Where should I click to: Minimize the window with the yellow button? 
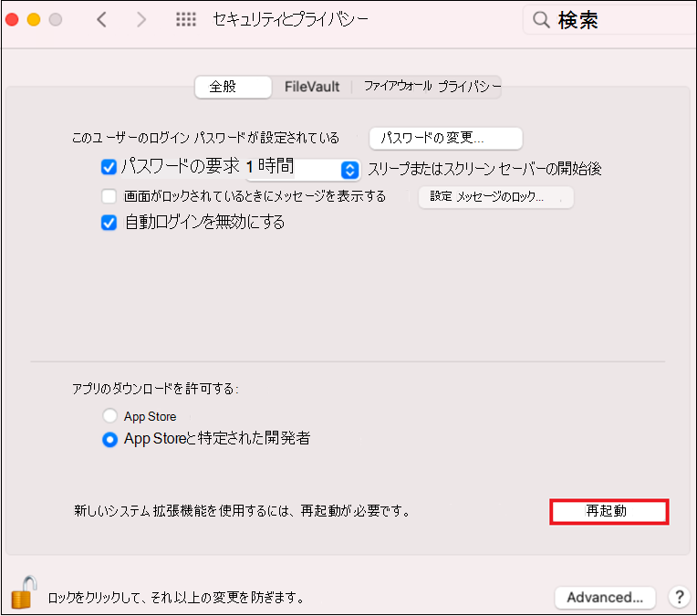pos(34,19)
